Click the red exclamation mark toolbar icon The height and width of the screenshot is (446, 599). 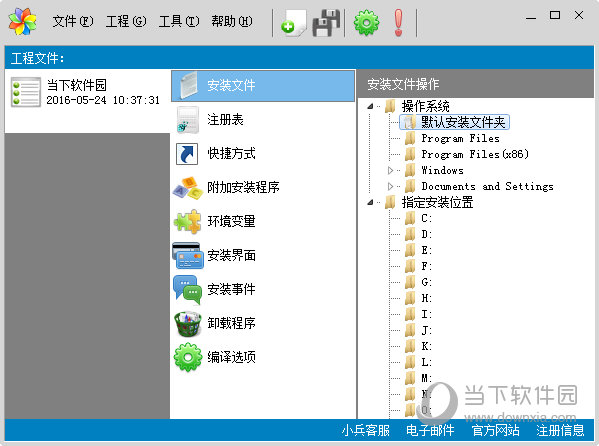click(x=398, y=23)
